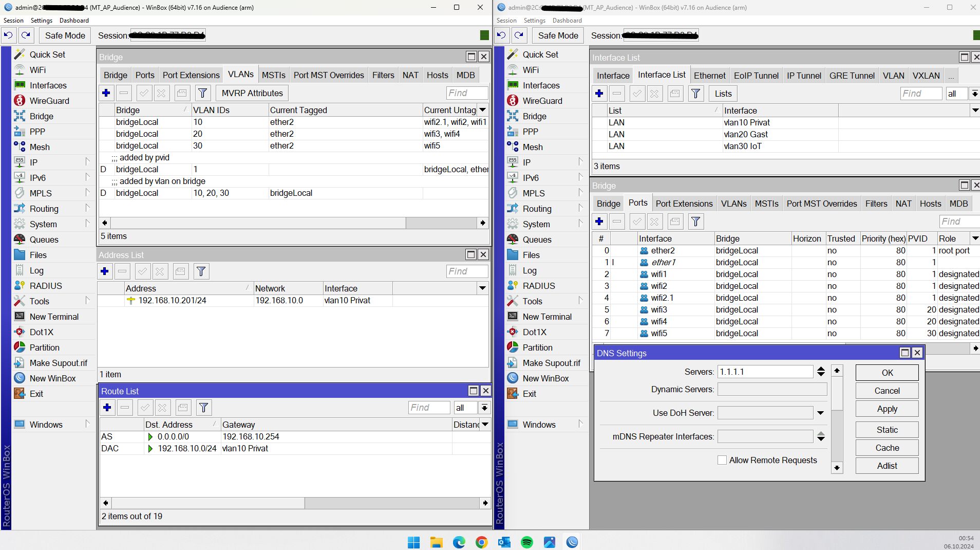Select VLAN ID 30 row in Bridge VLANs
Screen dimensions: 980x550
[293, 146]
